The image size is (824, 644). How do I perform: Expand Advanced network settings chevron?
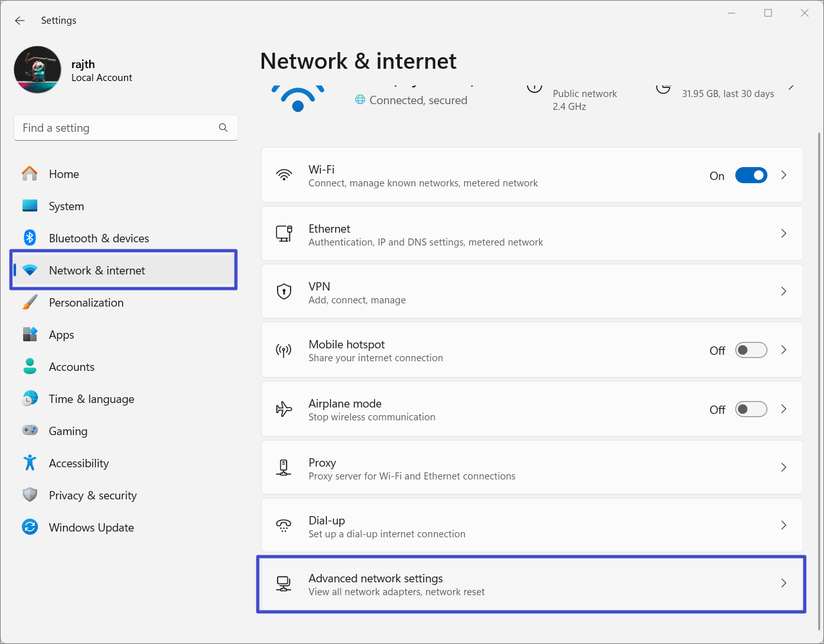click(x=784, y=583)
